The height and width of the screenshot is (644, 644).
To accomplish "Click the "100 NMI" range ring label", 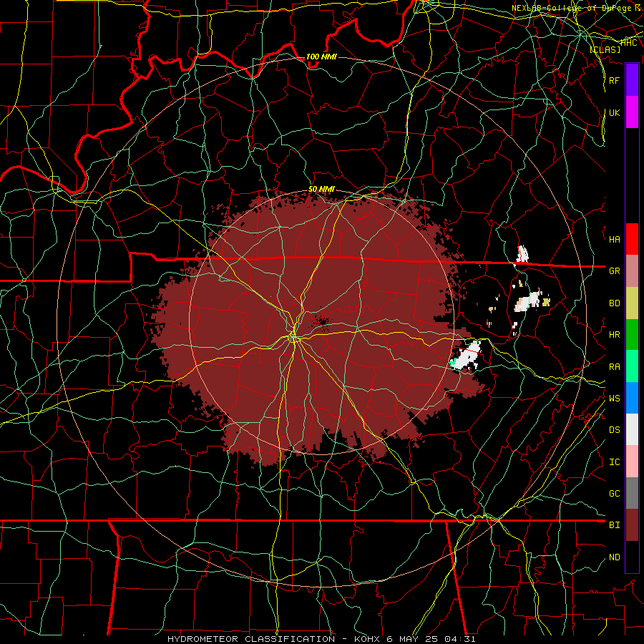I will click(x=321, y=57).
